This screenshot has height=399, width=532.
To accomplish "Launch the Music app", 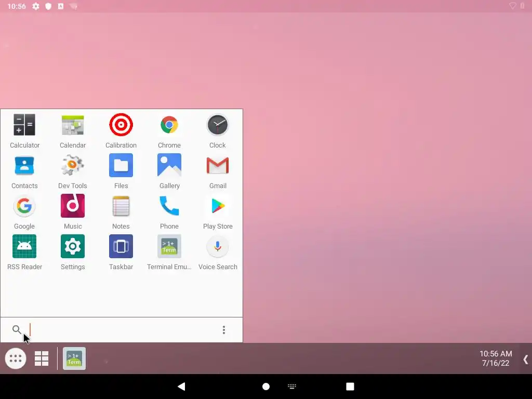I will coord(73,212).
